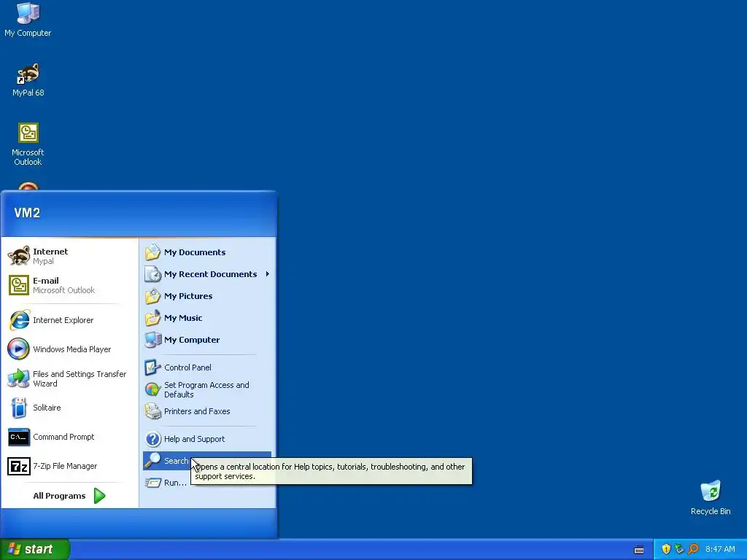
Task: Open Command Prompt
Action: pyautogui.click(x=69, y=437)
